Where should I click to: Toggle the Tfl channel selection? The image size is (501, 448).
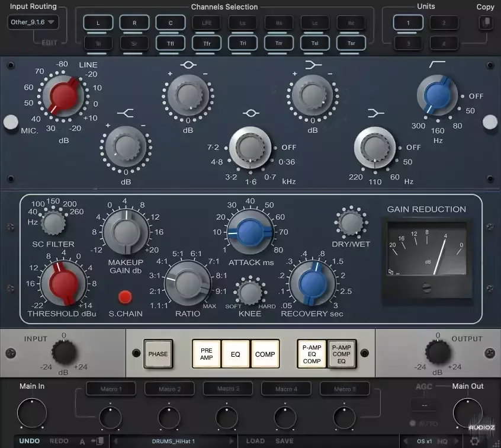click(x=171, y=43)
